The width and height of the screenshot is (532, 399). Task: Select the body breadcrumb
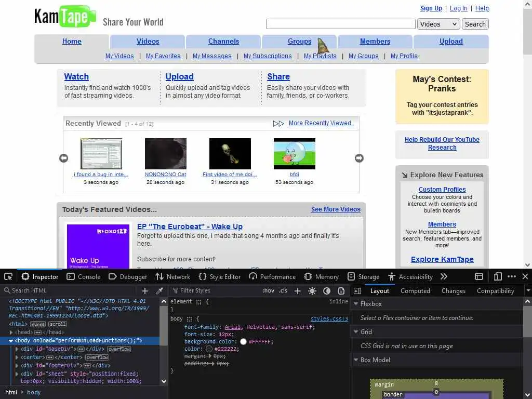point(34,392)
